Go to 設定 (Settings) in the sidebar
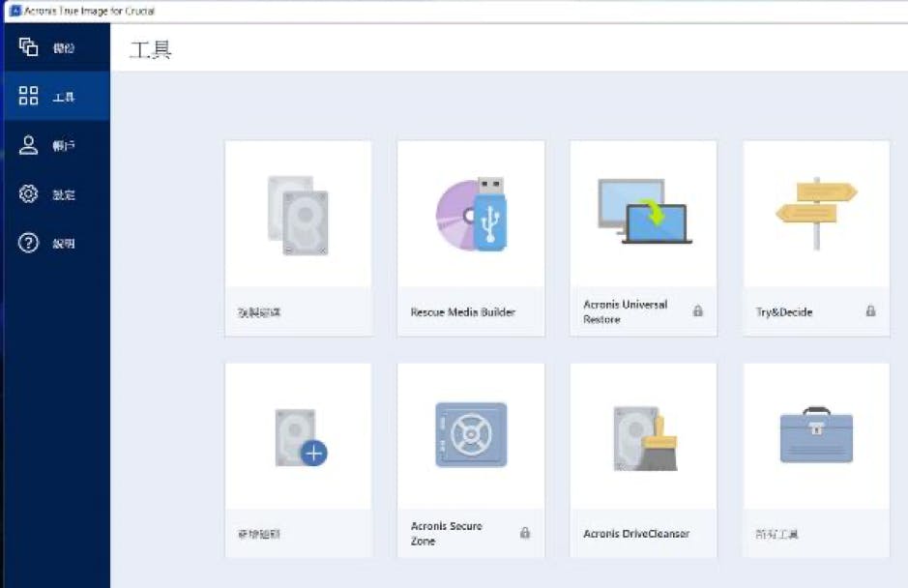 click(x=55, y=194)
